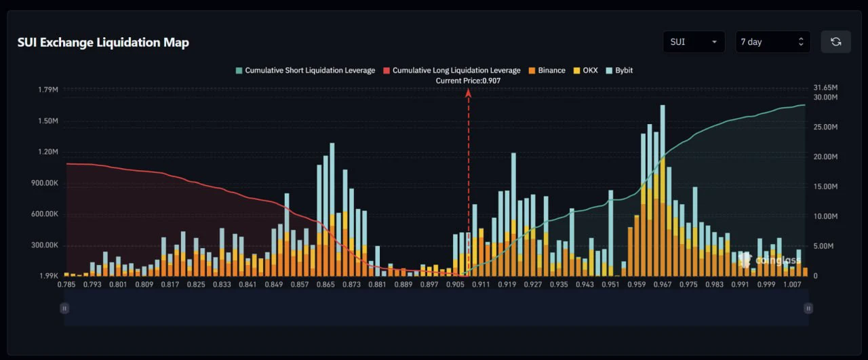The width and height of the screenshot is (868, 360).
Task: Click the coinglass watermark logo
Action: [x=770, y=260]
